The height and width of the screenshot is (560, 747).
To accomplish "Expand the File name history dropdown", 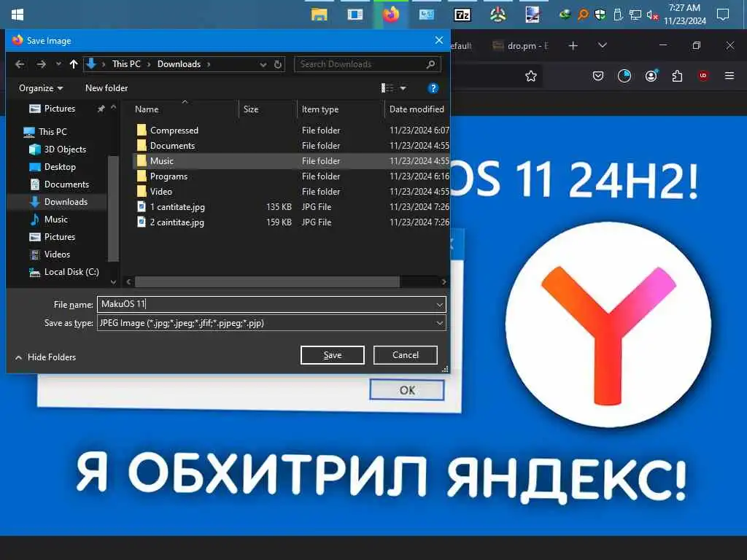I will click(439, 304).
